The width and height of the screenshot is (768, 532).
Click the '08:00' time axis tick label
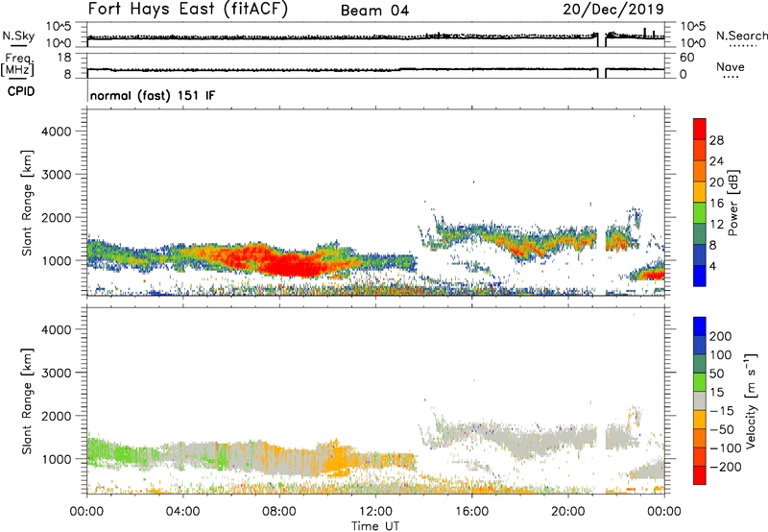point(279,512)
